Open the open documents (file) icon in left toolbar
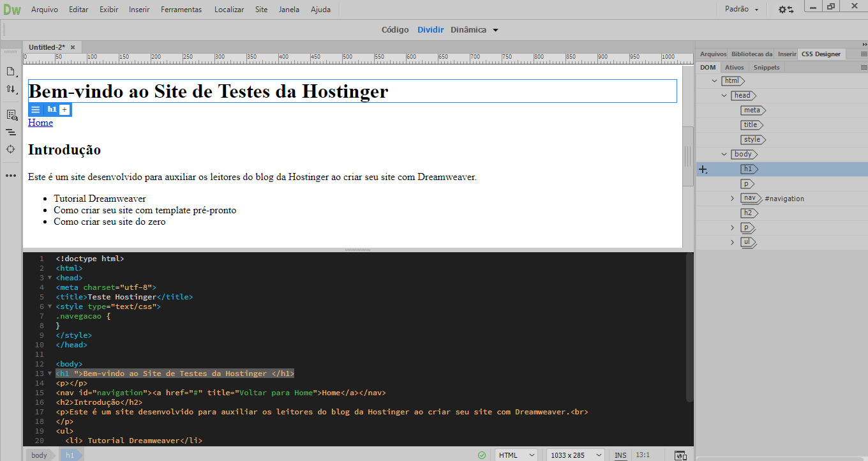 pyautogui.click(x=11, y=72)
